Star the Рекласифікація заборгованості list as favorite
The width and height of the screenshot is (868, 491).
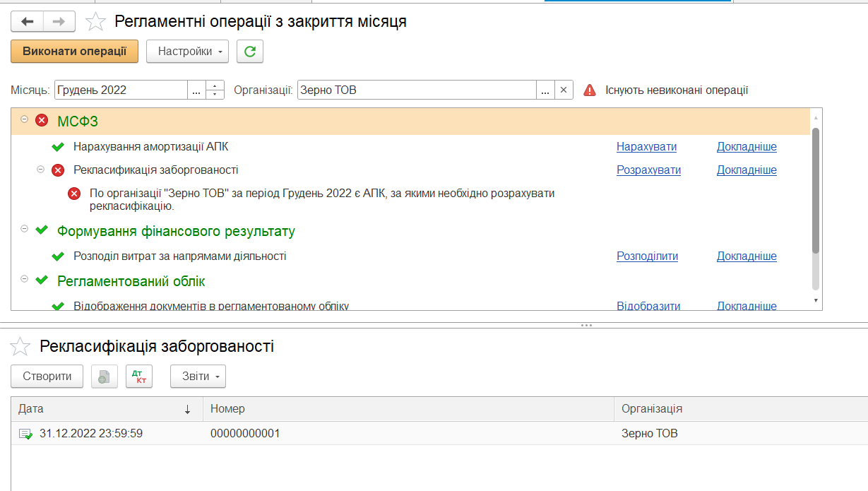pos(20,346)
